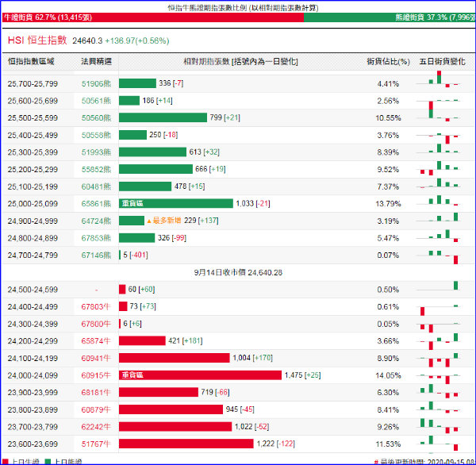
Task: Open bull warrant link 60941牛
Action: [x=96, y=359]
